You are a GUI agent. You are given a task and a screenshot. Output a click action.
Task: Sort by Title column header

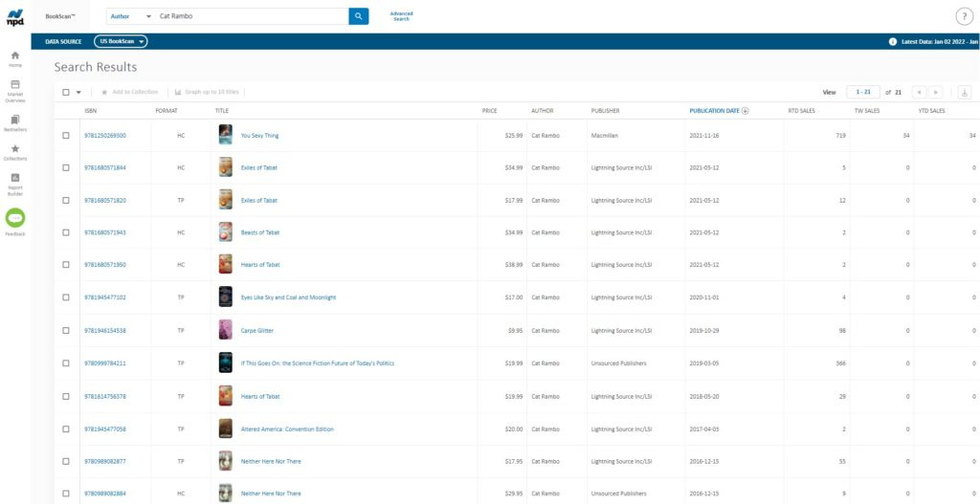pyautogui.click(x=222, y=111)
